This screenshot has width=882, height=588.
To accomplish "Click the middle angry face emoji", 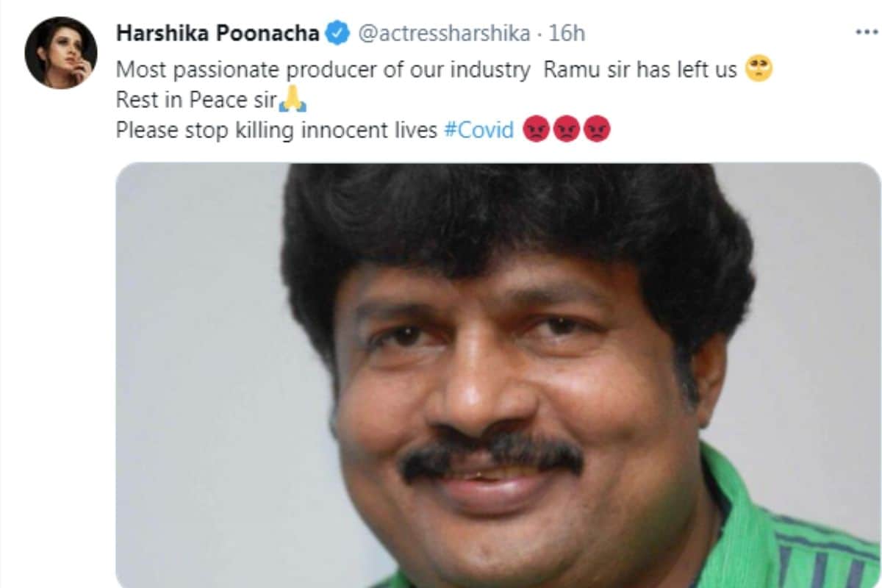I will click(567, 129).
